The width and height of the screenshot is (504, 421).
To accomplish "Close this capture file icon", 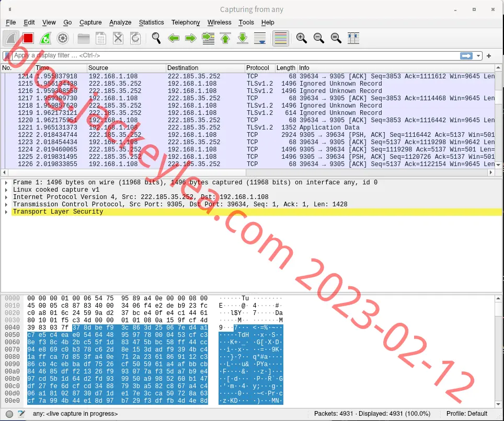I will click(x=118, y=39).
